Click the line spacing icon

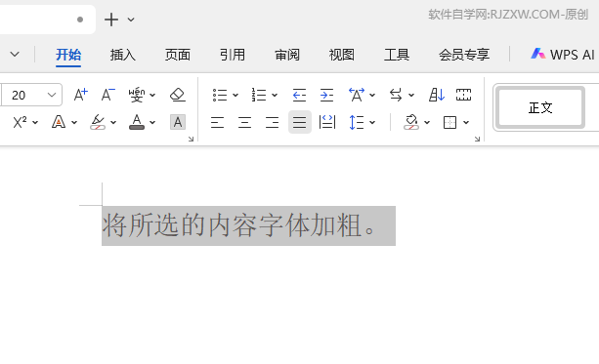tap(357, 123)
